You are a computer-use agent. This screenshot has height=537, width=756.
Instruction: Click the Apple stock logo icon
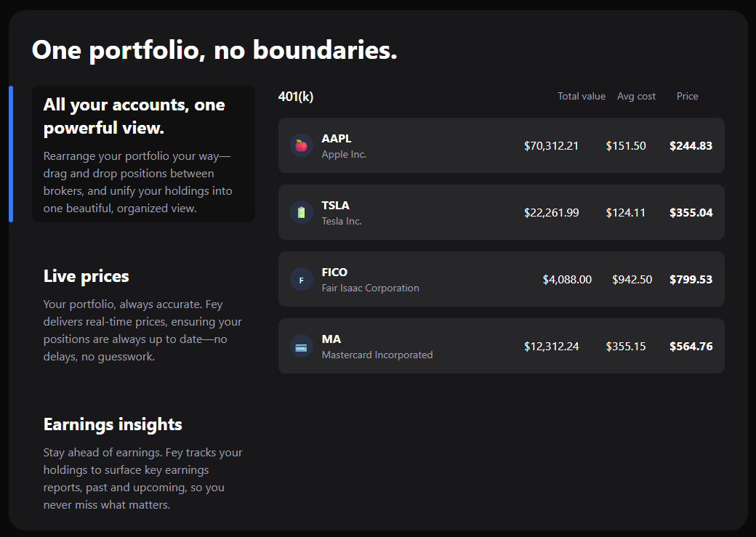pyautogui.click(x=302, y=145)
